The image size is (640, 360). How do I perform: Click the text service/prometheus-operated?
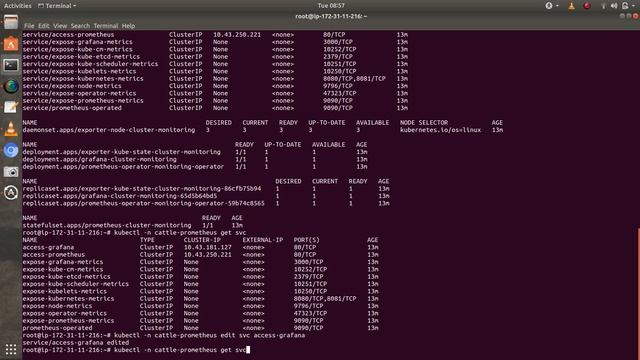click(x=72, y=108)
